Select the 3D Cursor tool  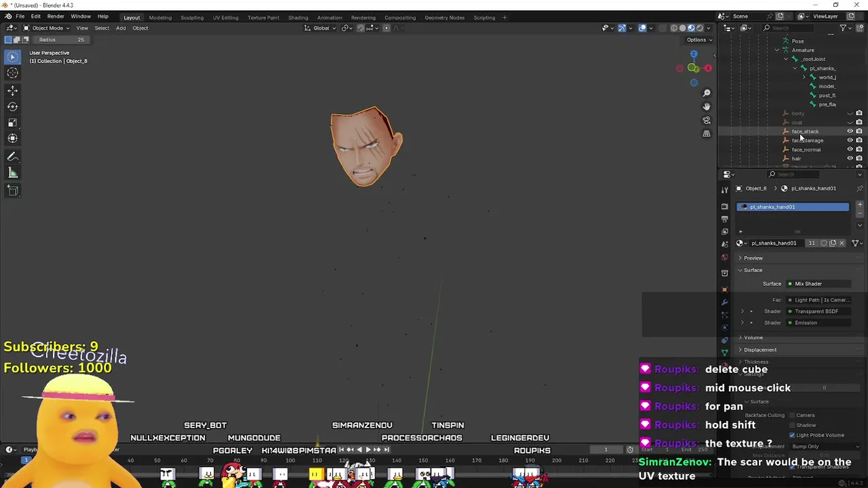tap(12, 73)
